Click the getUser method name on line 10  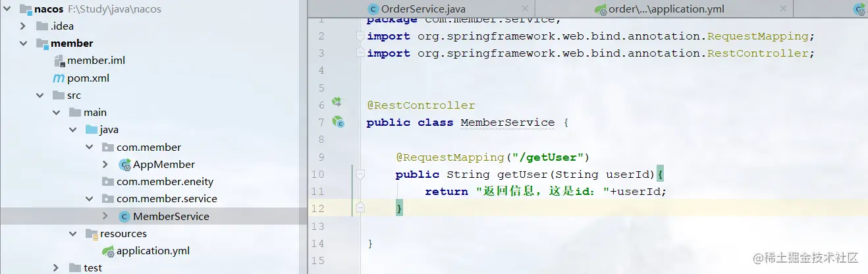[x=522, y=175]
